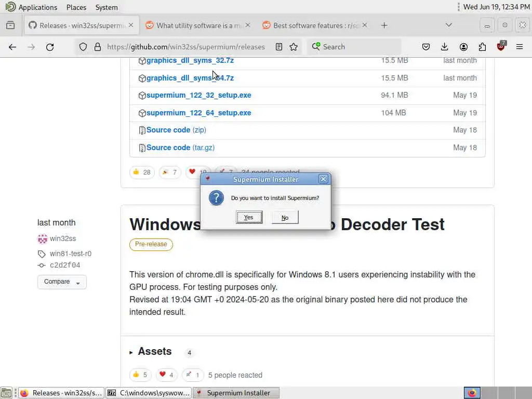Click package icon beside supermium_122_64_setup.exe

pyautogui.click(x=142, y=113)
